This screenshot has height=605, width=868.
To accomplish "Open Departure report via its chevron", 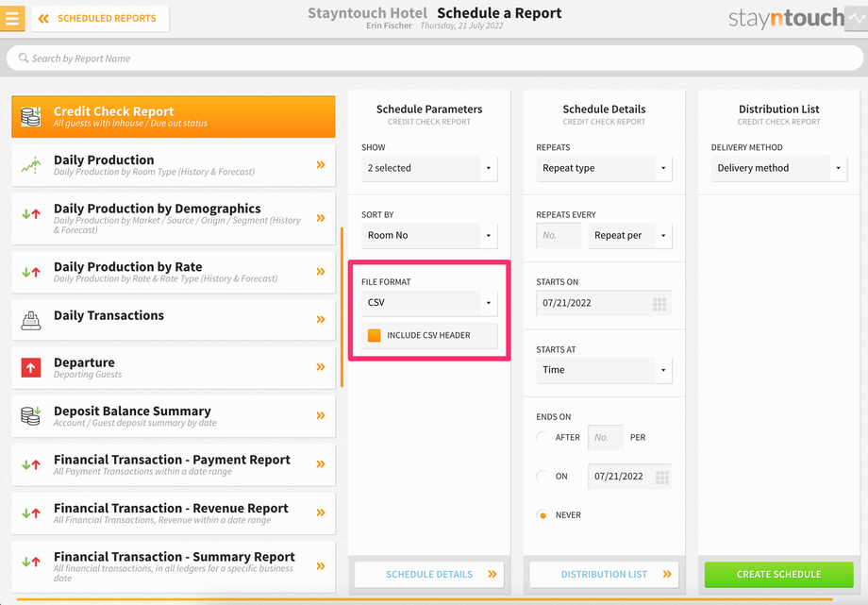I will click(321, 367).
